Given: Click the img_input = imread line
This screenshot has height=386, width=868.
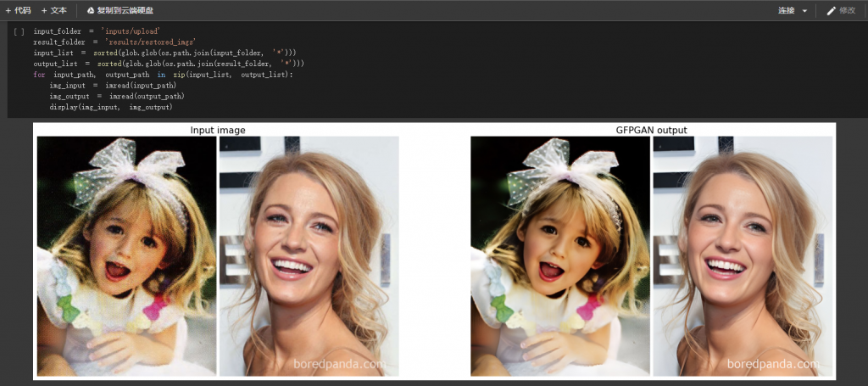Looking at the screenshot, I should 113,86.
